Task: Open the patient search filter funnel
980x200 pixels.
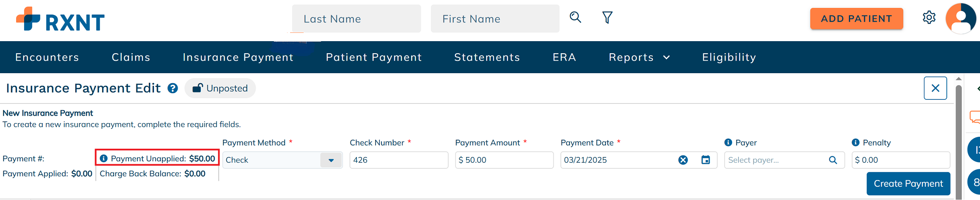Action: 607,17
